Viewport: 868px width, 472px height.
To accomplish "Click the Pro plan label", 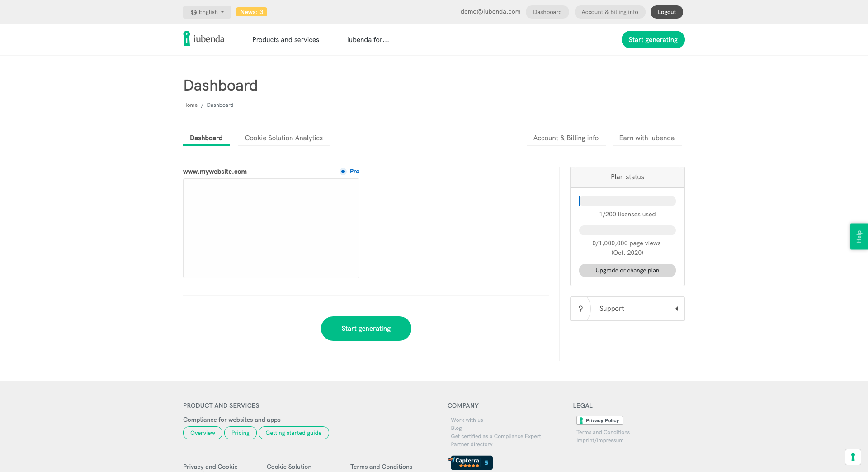I will tap(354, 172).
